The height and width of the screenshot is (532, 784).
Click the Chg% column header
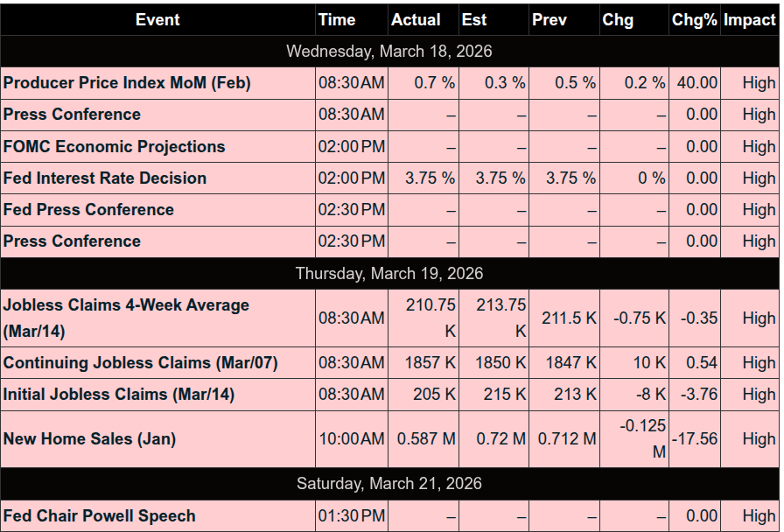[694, 19]
